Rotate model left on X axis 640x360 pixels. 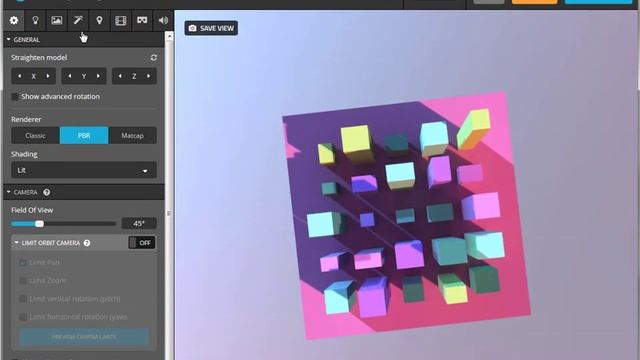19,76
